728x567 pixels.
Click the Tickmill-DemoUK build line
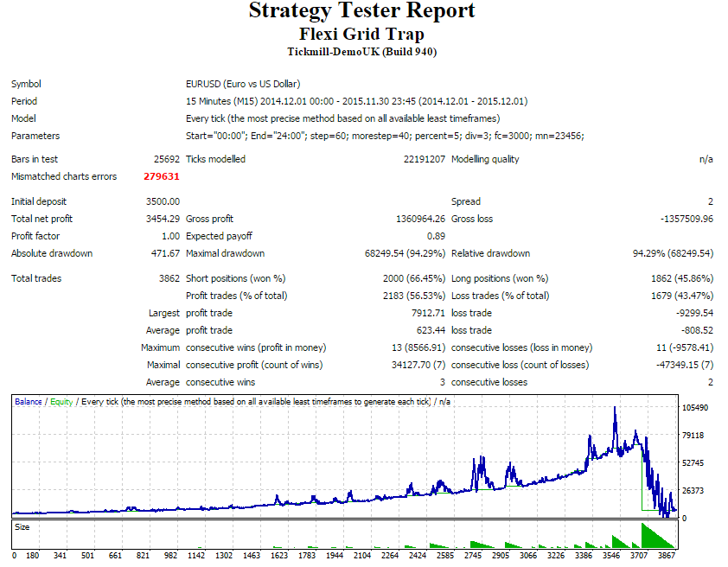361,52
